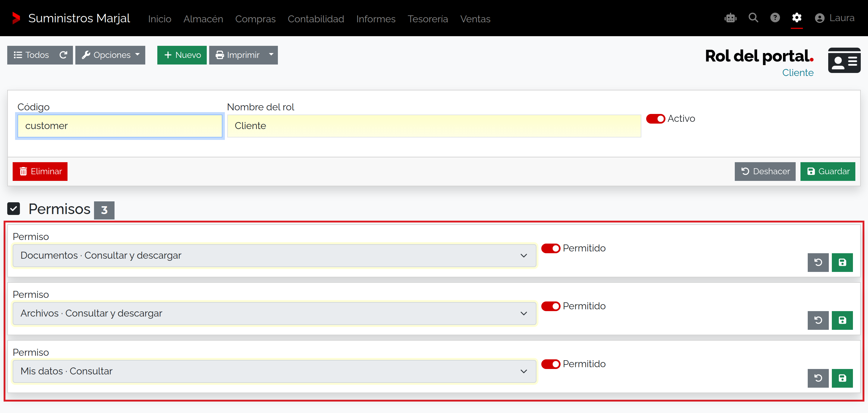868x413 pixels.
Task: Open the Informes menu
Action: [376, 19]
